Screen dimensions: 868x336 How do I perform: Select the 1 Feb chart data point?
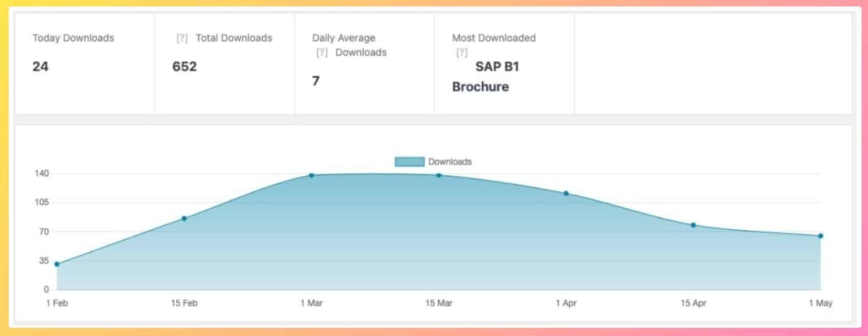click(x=57, y=264)
